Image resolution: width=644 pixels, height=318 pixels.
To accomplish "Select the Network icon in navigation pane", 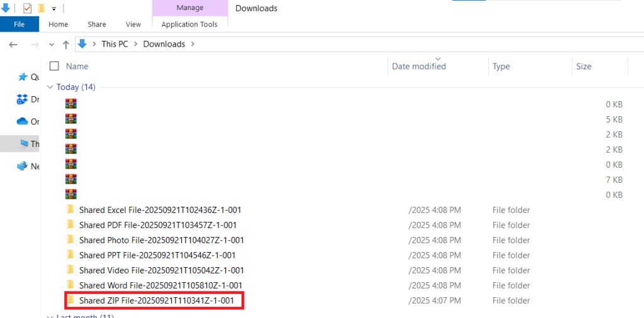I will pos(23,166).
